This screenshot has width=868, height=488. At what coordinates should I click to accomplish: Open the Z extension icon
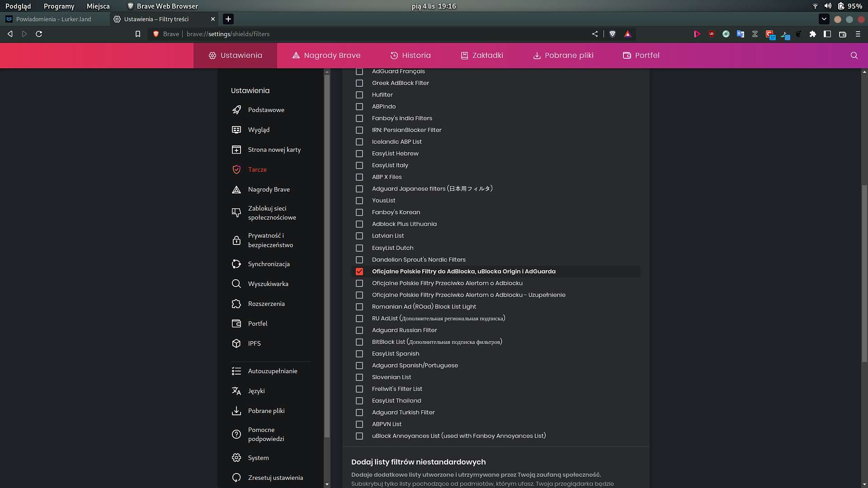point(755,34)
